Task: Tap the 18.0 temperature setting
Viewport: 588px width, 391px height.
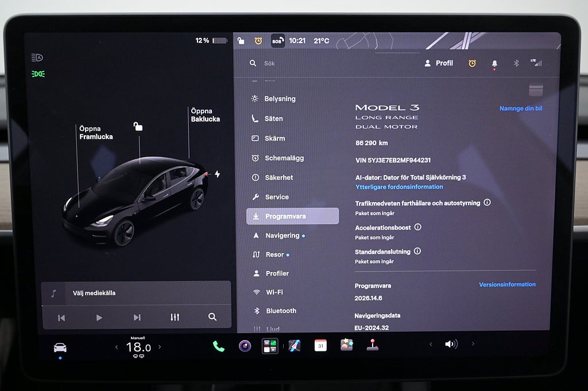Action: point(138,347)
